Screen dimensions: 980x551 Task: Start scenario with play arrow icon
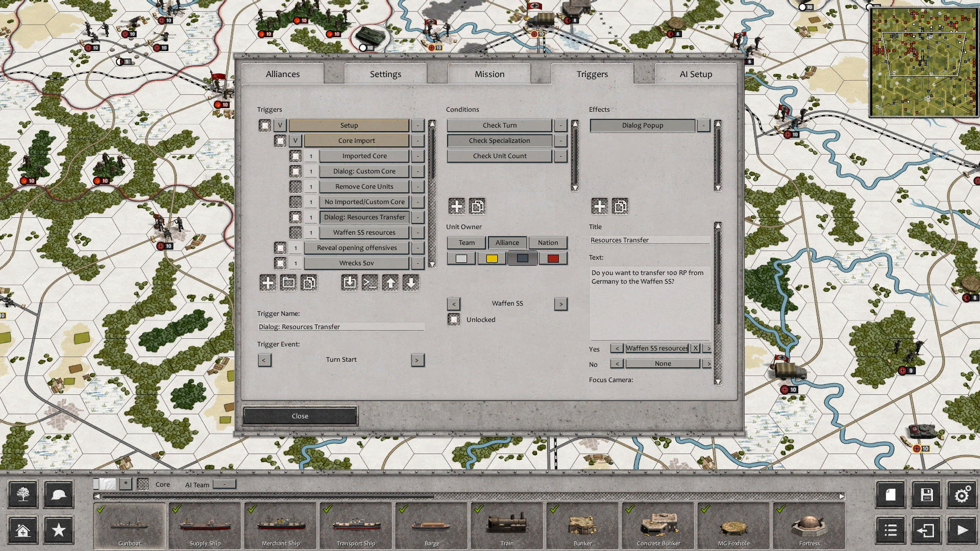[962, 530]
